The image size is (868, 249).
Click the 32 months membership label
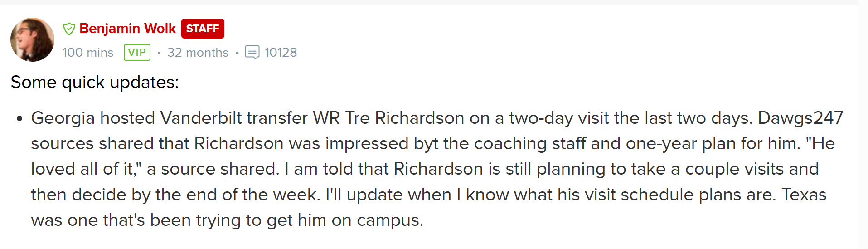[x=198, y=53]
